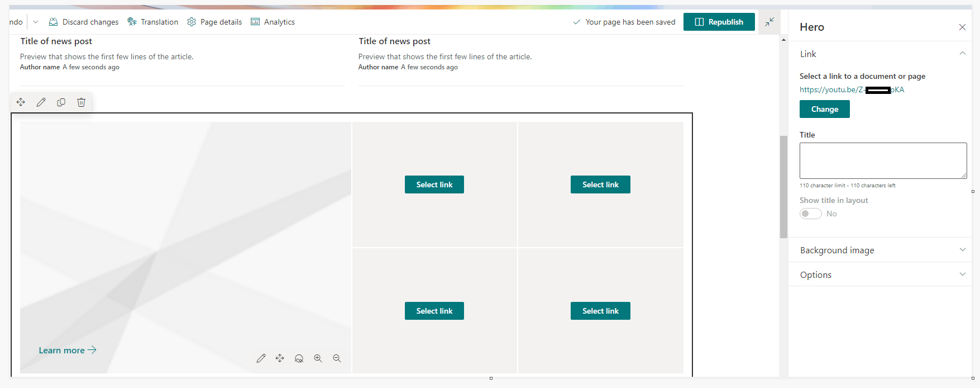The width and height of the screenshot is (980, 388).
Task: Open the youtu.be link
Action: [x=852, y=89]
